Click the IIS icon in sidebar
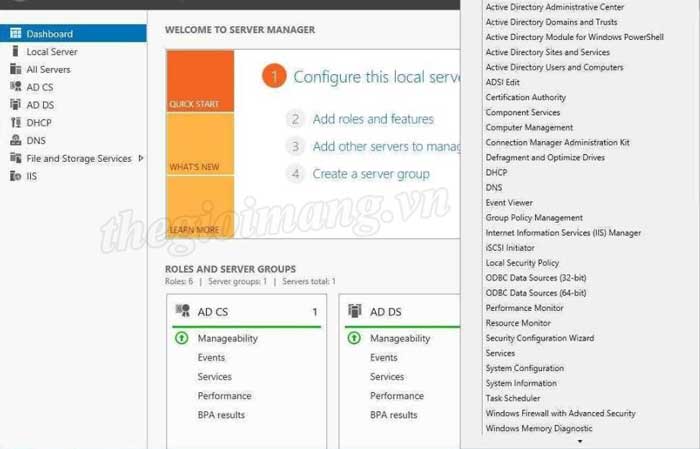This screenshot has height=449, width=700. coord(16,176)
